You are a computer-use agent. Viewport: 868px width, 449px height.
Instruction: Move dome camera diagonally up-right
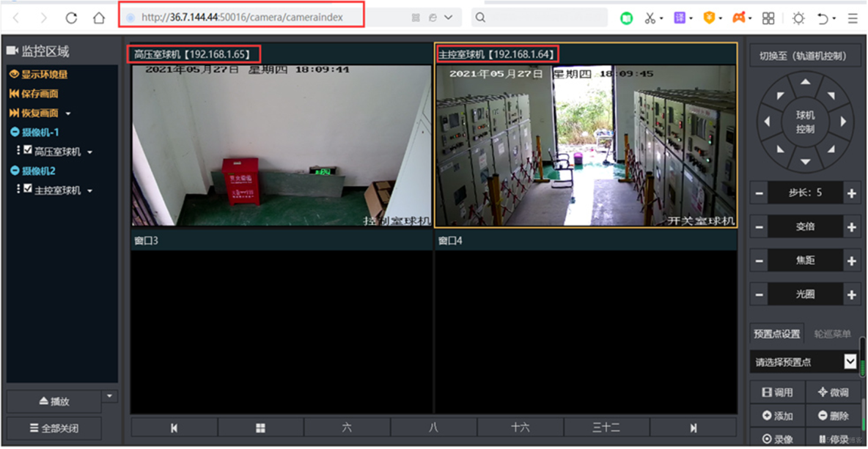click(831, 96)
